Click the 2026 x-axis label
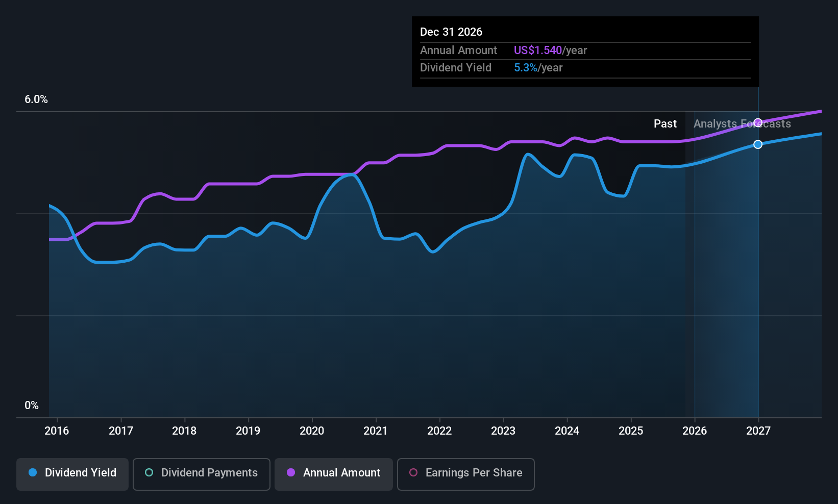 (695, 431)
